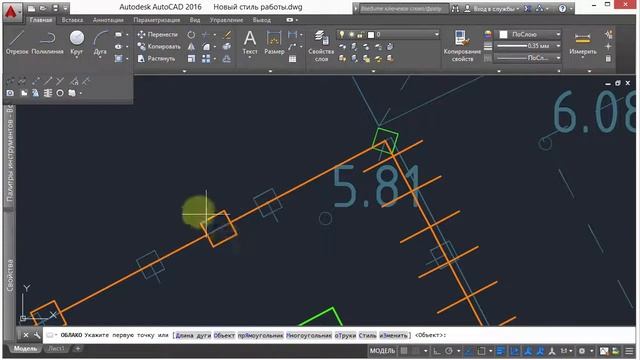Viewport: 640px width, 360px height.
Task: Click the white layer color swatch
Action: click(371, 35)
